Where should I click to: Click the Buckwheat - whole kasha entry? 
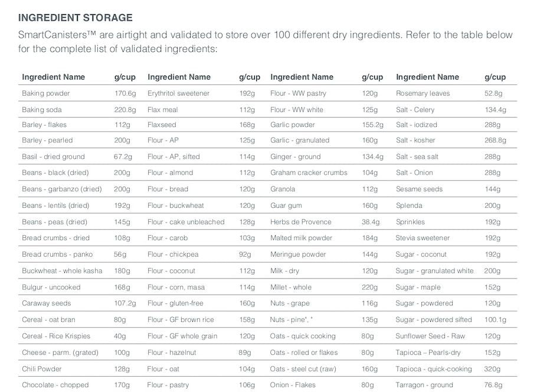point(62,271)
